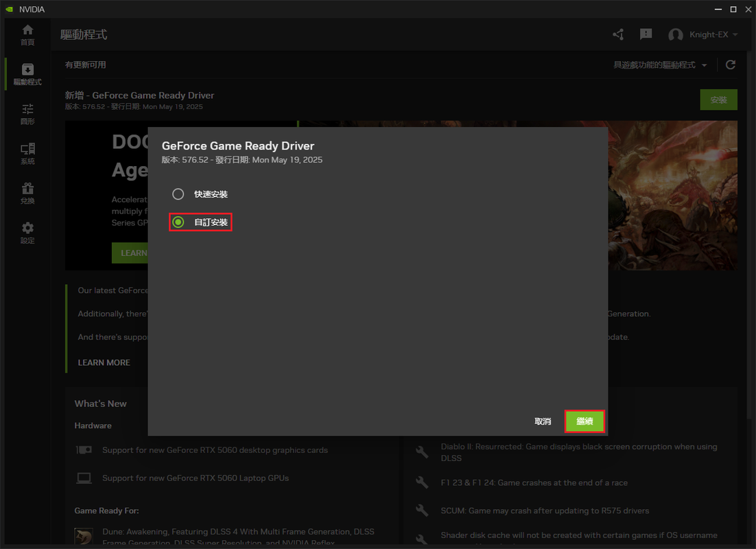Click the NVIDIA logo in title bar
Viewport: 756px width, 549px height.
pos(9,9)
